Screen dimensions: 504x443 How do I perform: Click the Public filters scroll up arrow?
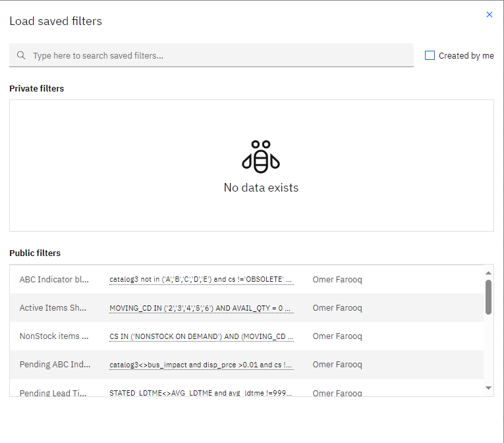tap(488, 273)
